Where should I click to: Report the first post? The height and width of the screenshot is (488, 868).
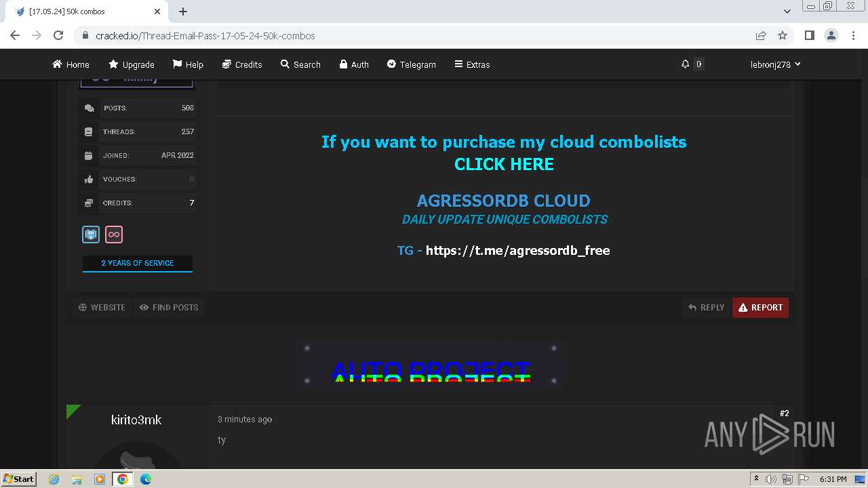(x=760, y=307)
